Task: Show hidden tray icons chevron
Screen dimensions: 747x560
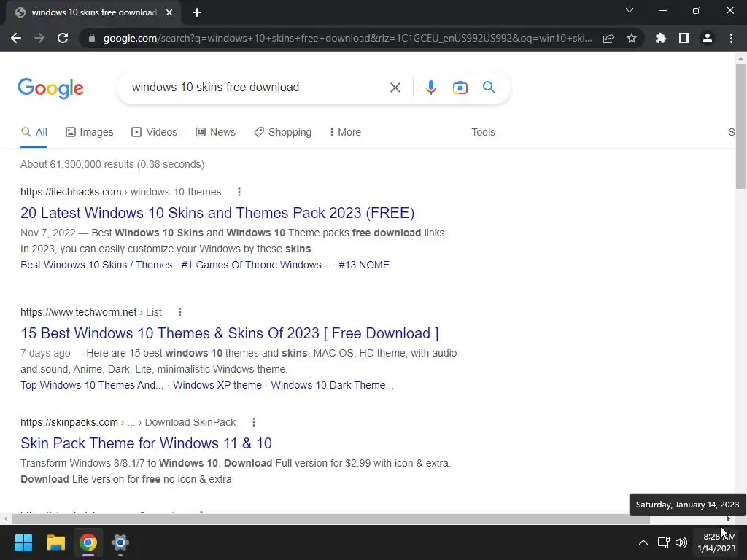Action: pos(643,542)
